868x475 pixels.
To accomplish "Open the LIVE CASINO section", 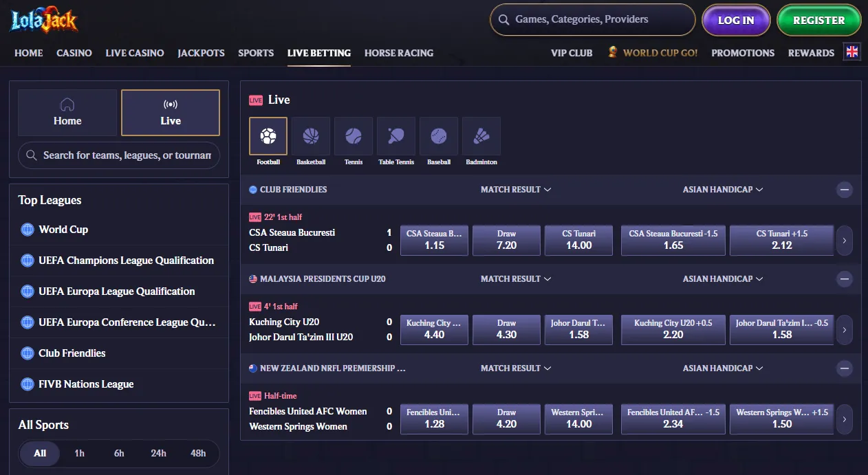I will pos(135,53).
